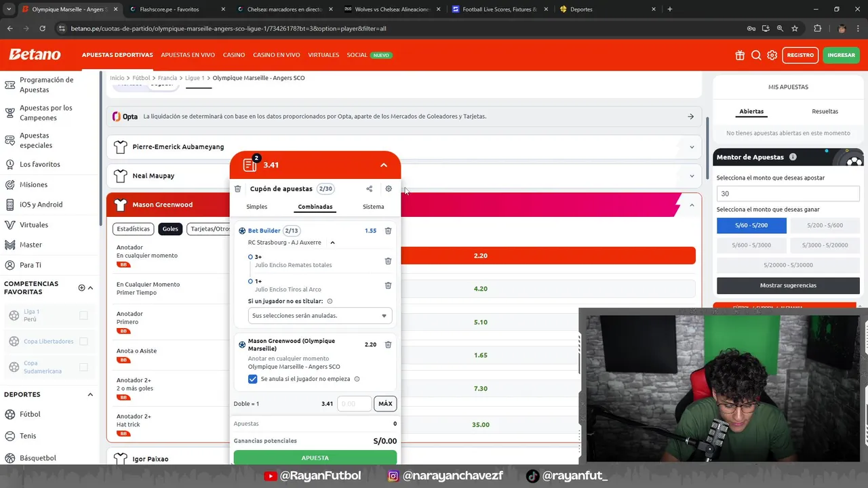The width and height of the screenshot is (868, 488).
Task: Select S/200 - S/600 winnings range
Action: (x=825, y=225)
